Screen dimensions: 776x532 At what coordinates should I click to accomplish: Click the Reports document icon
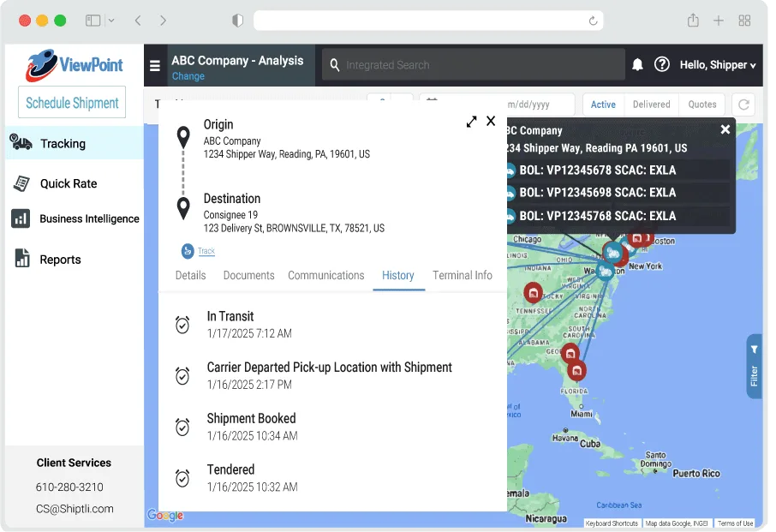click(22, 259)
